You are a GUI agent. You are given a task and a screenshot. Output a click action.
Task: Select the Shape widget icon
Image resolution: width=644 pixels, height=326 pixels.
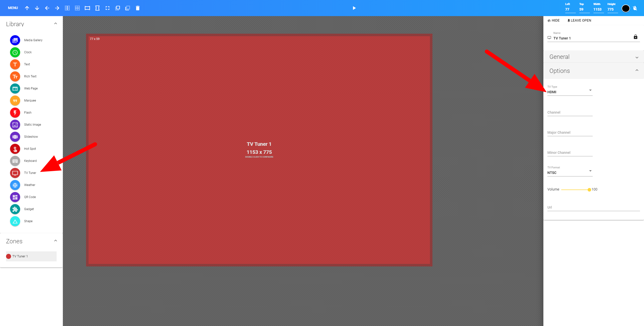15,221
